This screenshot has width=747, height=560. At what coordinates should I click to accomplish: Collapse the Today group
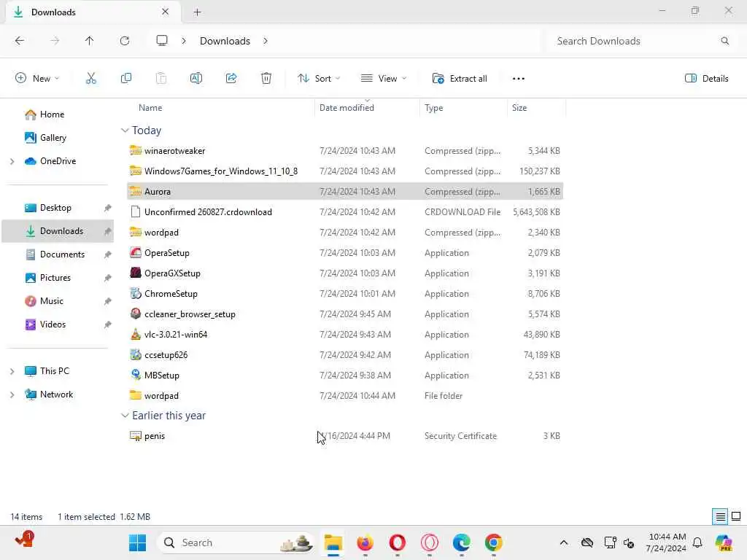(x=125, y=130)
